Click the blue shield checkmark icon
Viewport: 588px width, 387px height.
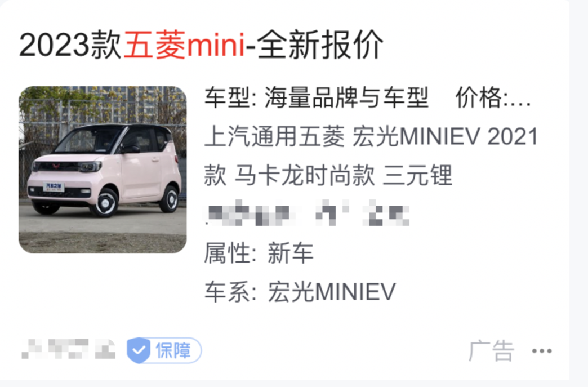tap(139, 350)
